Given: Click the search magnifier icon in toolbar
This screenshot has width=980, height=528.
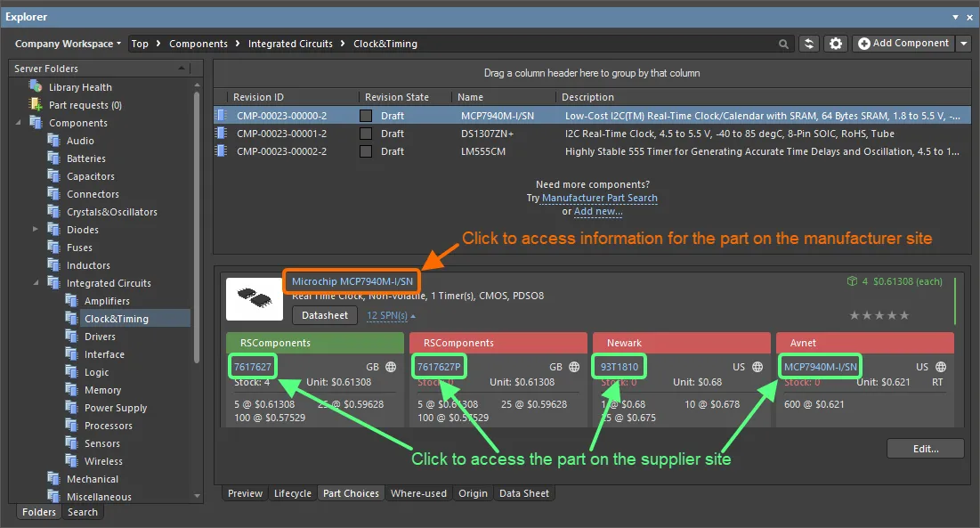Looking at the screenshot, I should (x=783, y=44).
